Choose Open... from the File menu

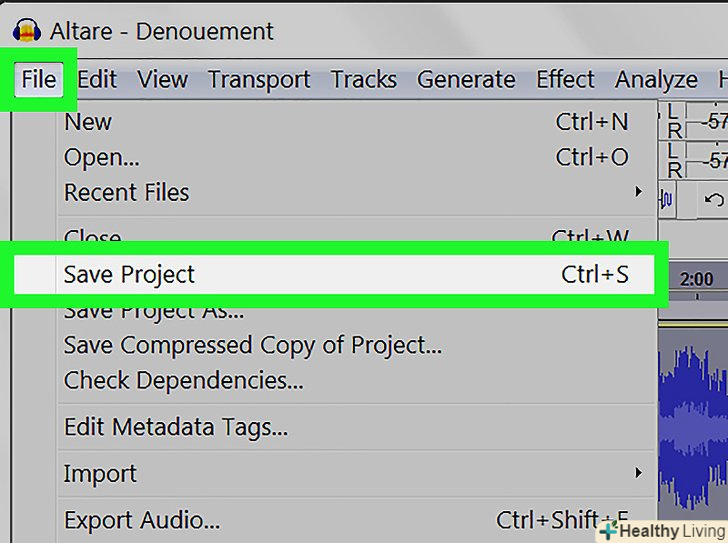(102, 157)
